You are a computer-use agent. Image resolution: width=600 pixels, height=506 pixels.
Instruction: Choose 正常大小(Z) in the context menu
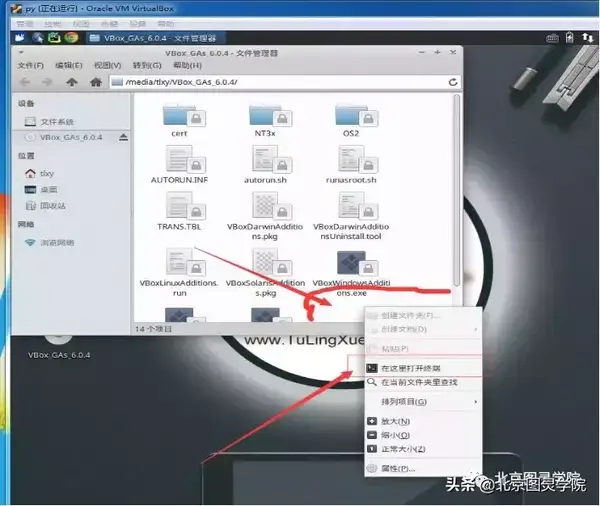423,449
